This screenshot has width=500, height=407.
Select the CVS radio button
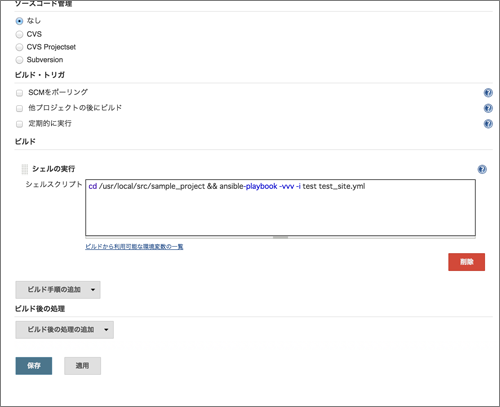19,34
